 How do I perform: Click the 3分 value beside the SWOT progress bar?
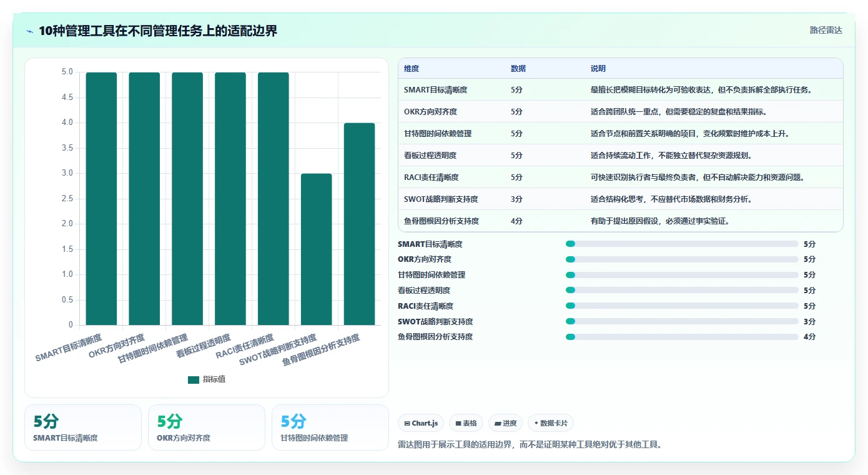(x=809, y=322)
